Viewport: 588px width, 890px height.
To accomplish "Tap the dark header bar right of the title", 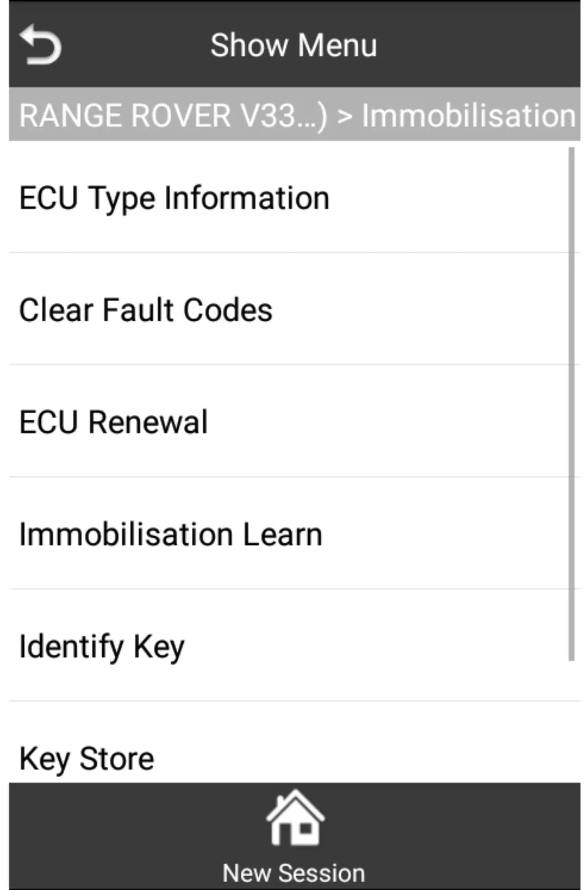I will [481, 45].
